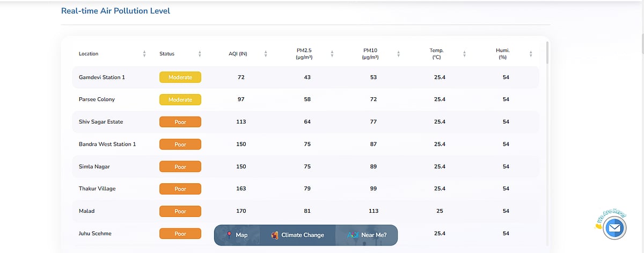Sort by Humi. column arrows

coord(531,54)
